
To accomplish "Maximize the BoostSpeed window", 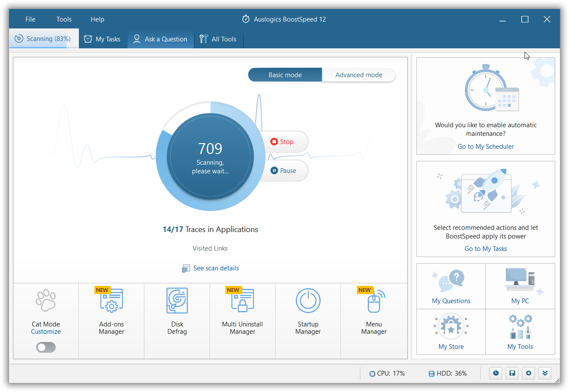I will point(525,19).
